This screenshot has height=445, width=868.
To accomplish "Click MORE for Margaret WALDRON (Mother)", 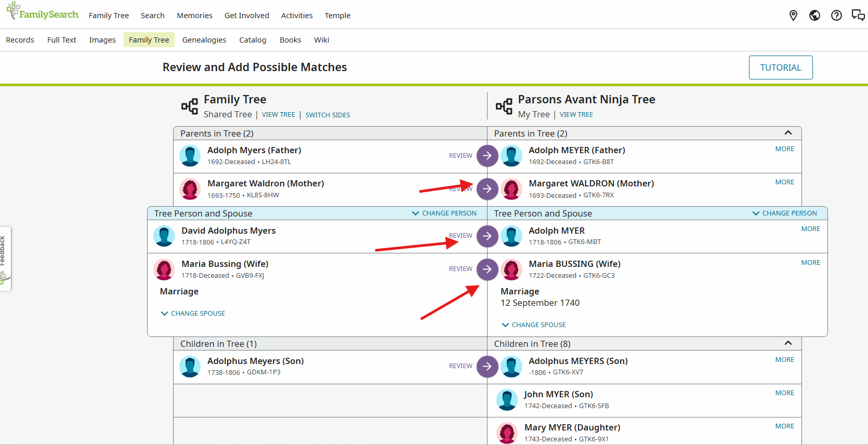I will [785, 182].
